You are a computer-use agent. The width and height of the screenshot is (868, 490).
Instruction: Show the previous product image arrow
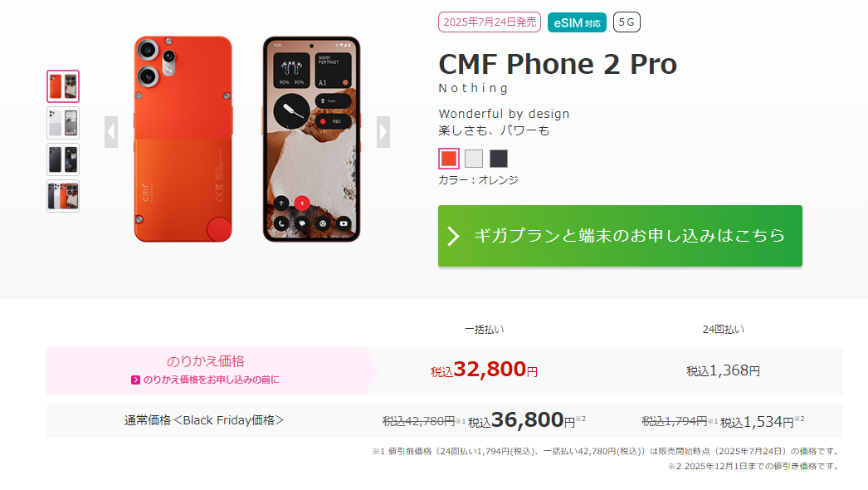[111, 132]
